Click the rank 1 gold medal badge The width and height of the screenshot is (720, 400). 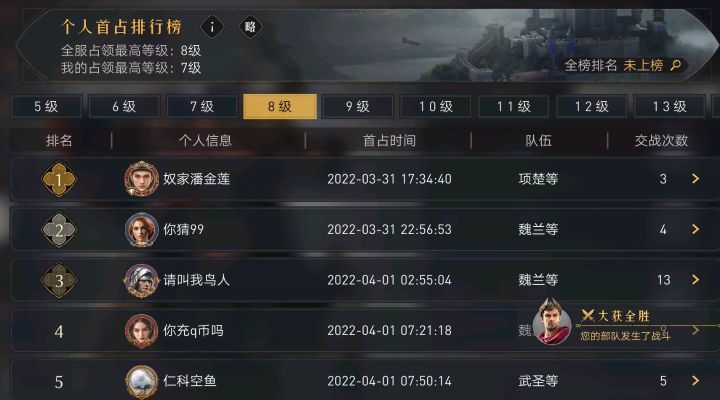[59, 179]
